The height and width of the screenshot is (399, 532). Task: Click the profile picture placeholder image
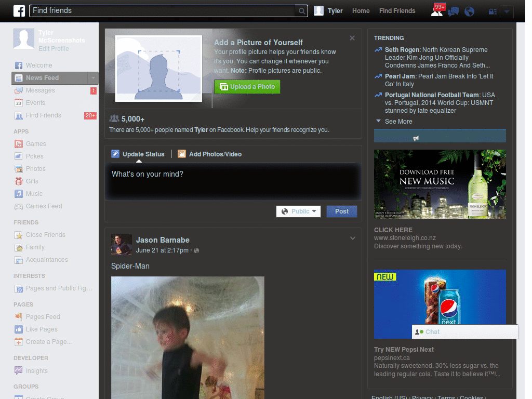(158, 69)
